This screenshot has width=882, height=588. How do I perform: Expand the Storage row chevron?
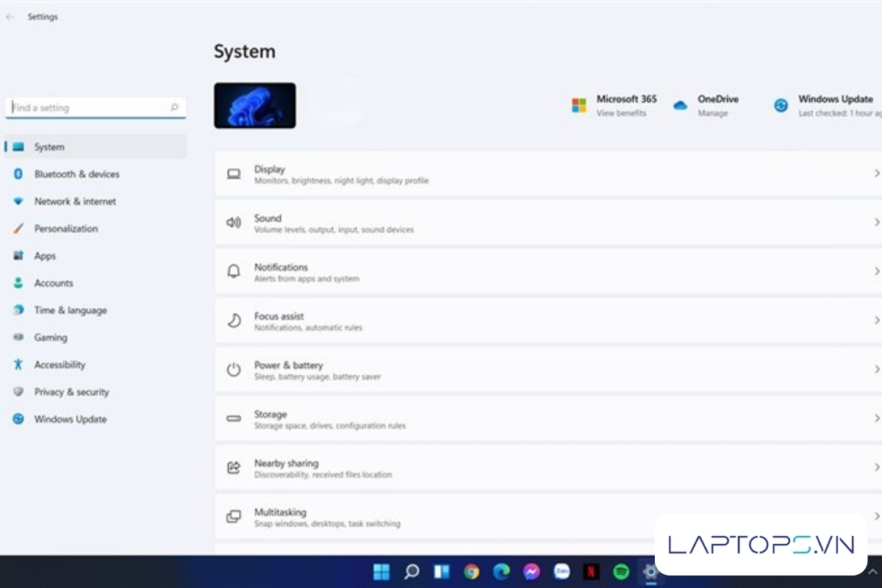(876, 418)
